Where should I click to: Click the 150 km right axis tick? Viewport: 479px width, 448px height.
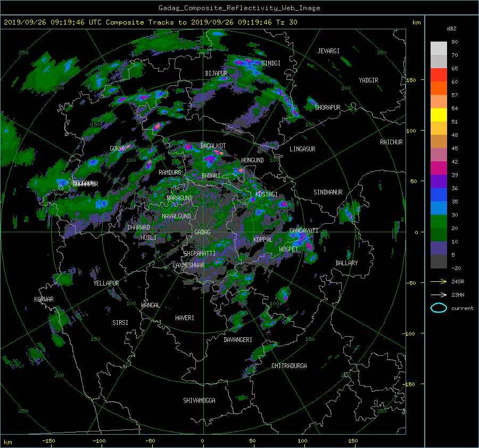[411, 80]
